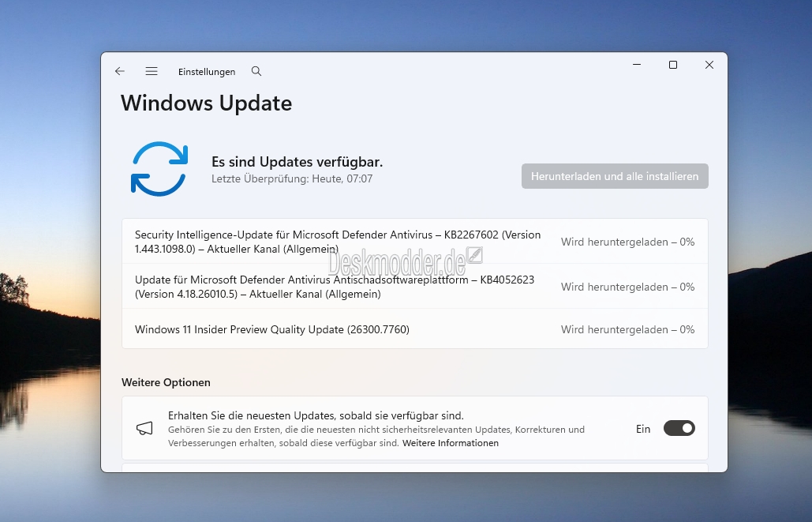Open the hamburger navigation menu
This screenshot has height=522, width=812.
pos(152,71)
